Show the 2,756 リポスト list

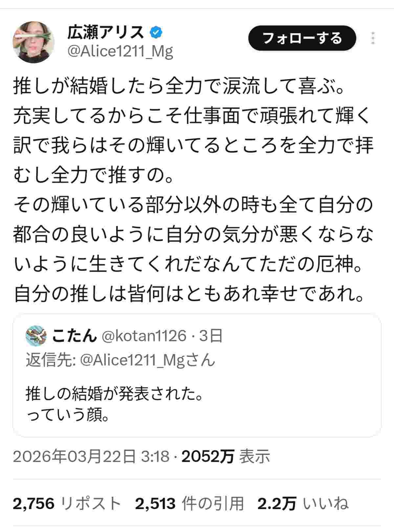[66, 504]
